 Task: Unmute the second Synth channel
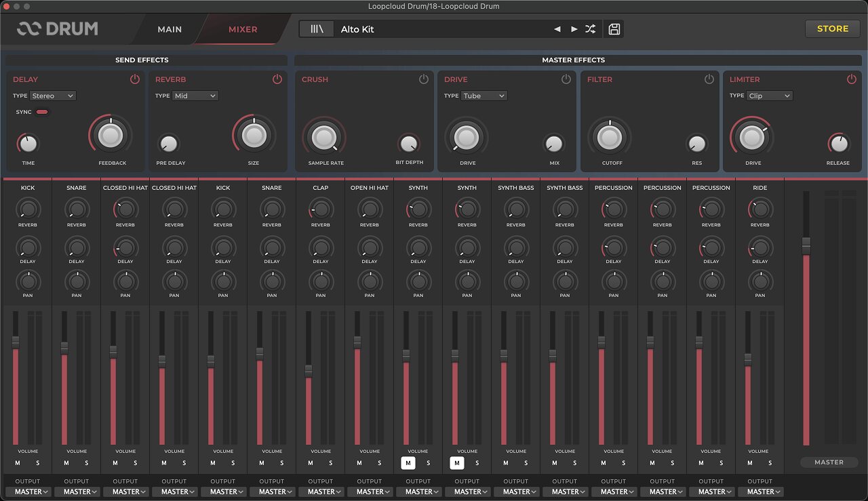point(456,464)
